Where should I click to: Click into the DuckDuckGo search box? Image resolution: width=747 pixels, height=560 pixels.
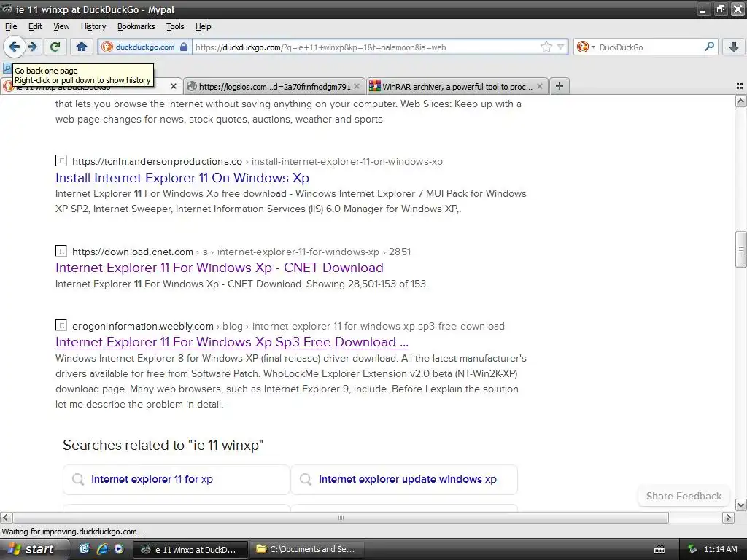[x=649, y=47]
